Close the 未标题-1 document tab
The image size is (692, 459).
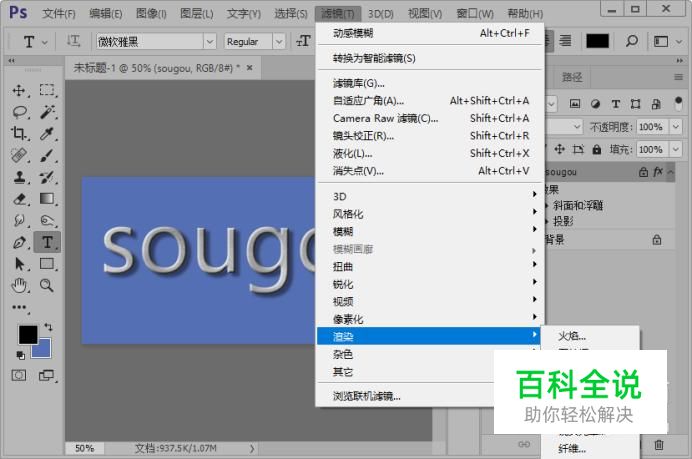(x=249, y=68)
